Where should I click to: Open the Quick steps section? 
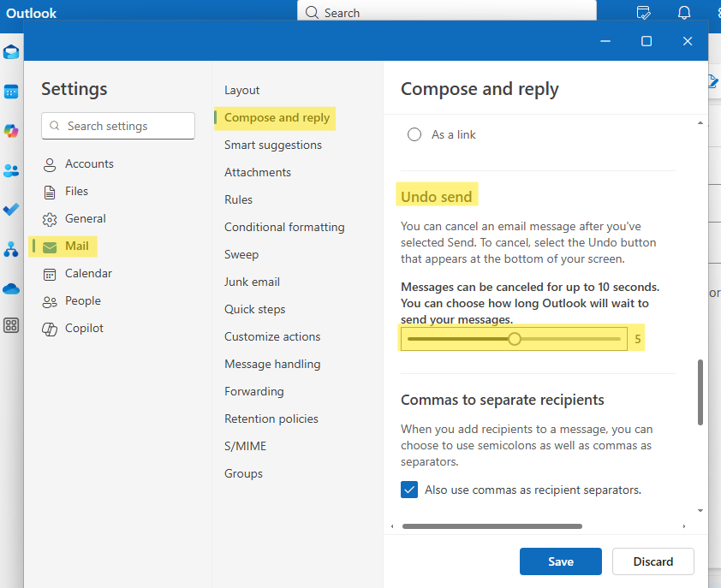pos(254,309)
